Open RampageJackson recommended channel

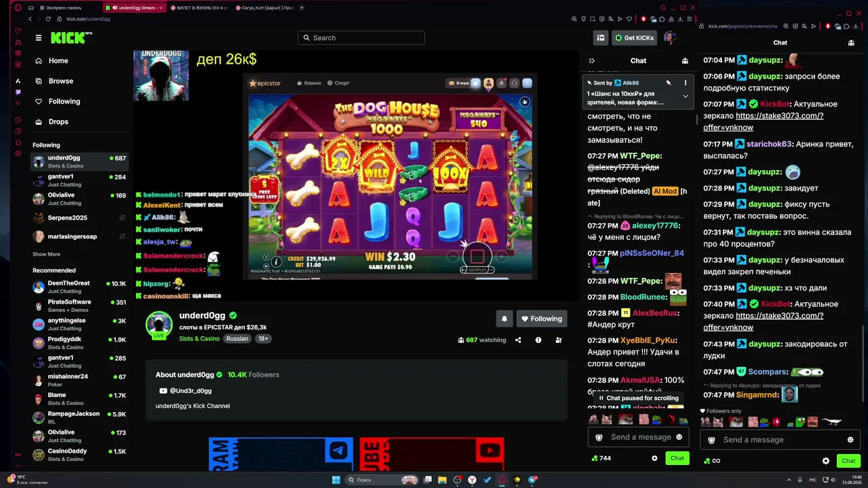(x=79, y=418)
